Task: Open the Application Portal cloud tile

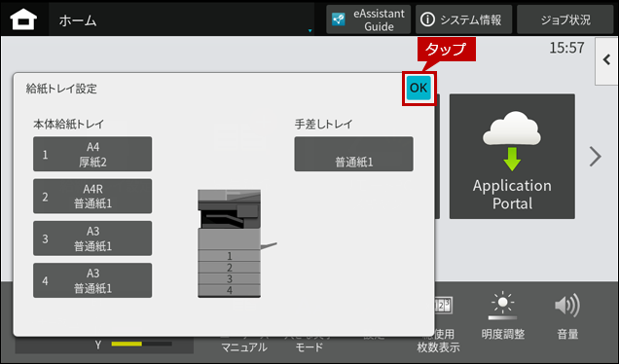Action: 512,157
